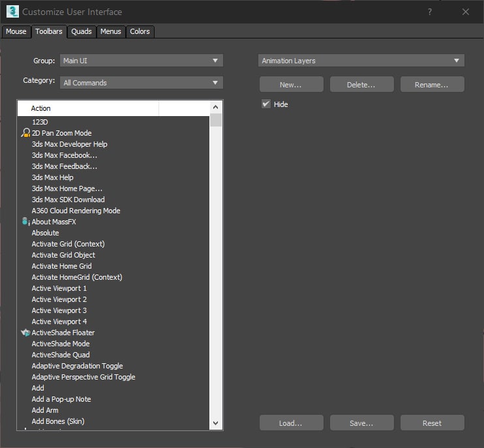Screen dimensions: 484x448
Task: Switch to the Quads tab
Action: coord(82,31)
